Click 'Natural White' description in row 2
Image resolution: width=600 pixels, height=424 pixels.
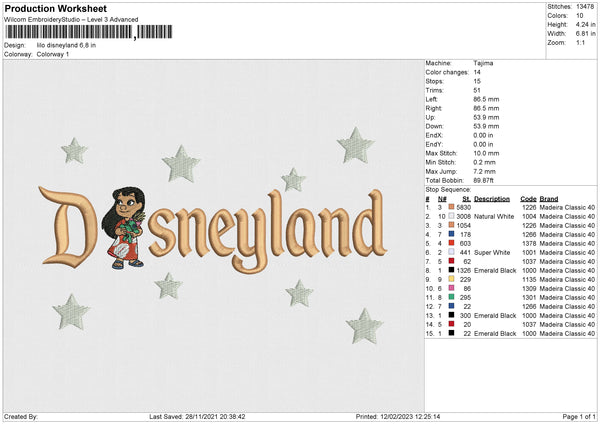tap(494, 217)
